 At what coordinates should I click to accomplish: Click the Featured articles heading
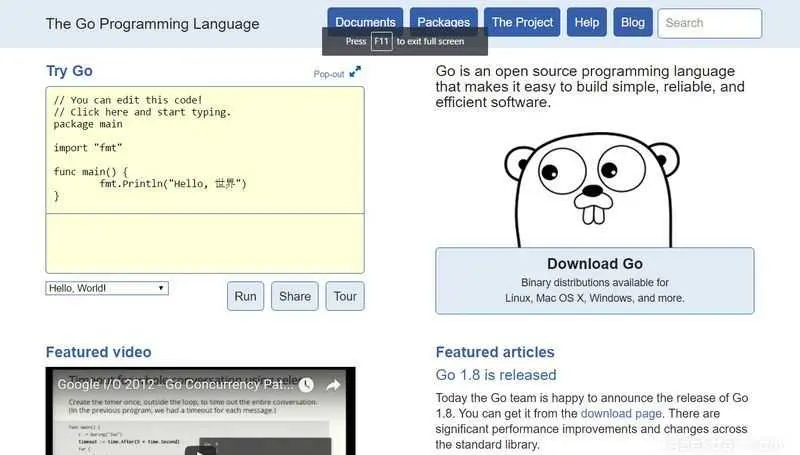coord(495,352)
